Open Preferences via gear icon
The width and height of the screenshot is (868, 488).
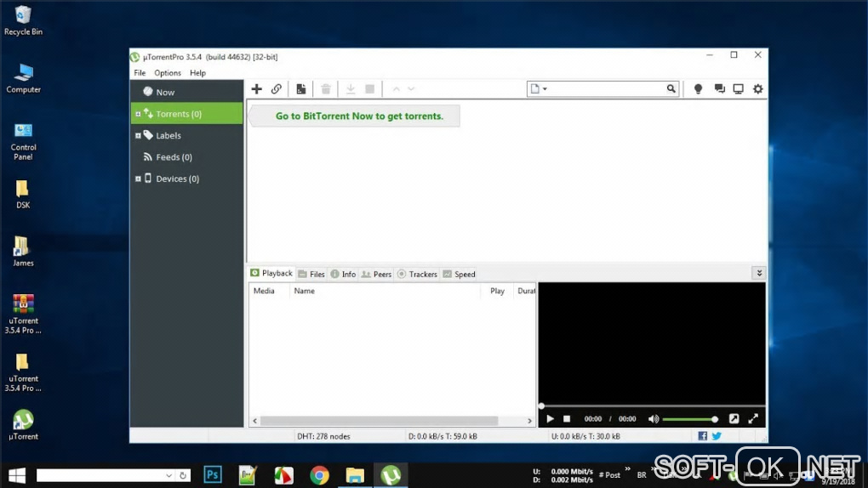point(758,88)
